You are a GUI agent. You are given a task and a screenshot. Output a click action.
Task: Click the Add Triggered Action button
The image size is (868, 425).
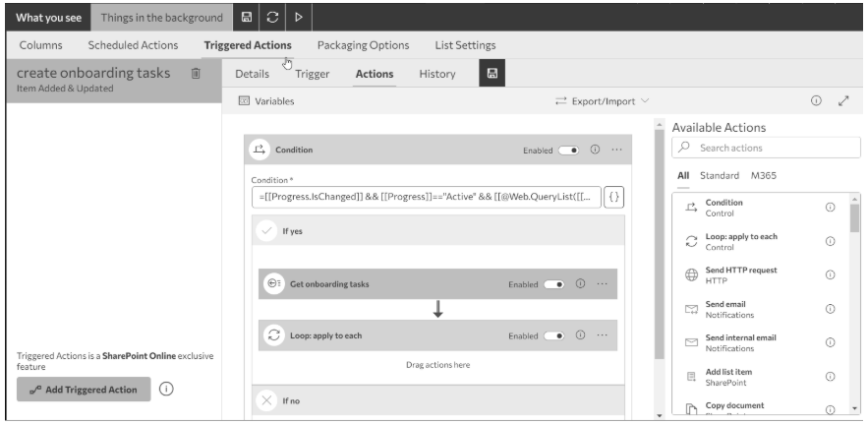[84, 389]
